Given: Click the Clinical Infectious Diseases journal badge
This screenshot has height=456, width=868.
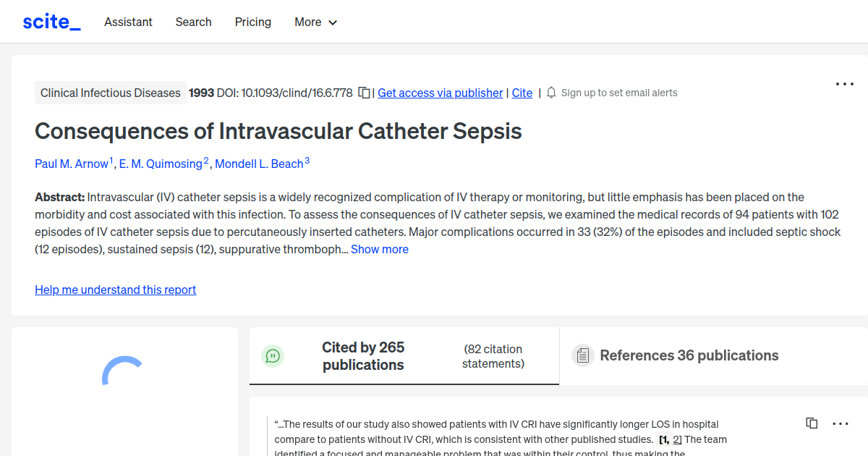Looking at the screenshot, I should pos(110,93).
